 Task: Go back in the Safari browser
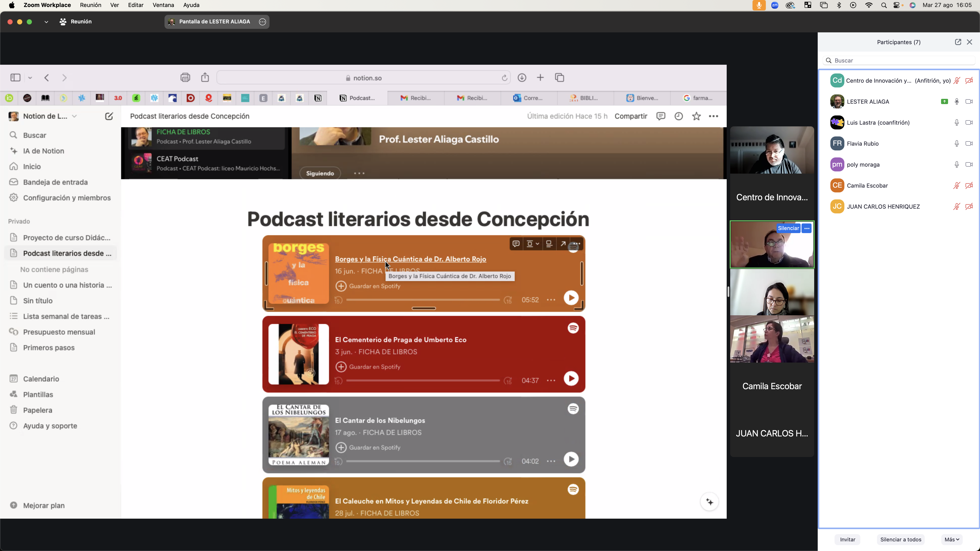[47, 78]
